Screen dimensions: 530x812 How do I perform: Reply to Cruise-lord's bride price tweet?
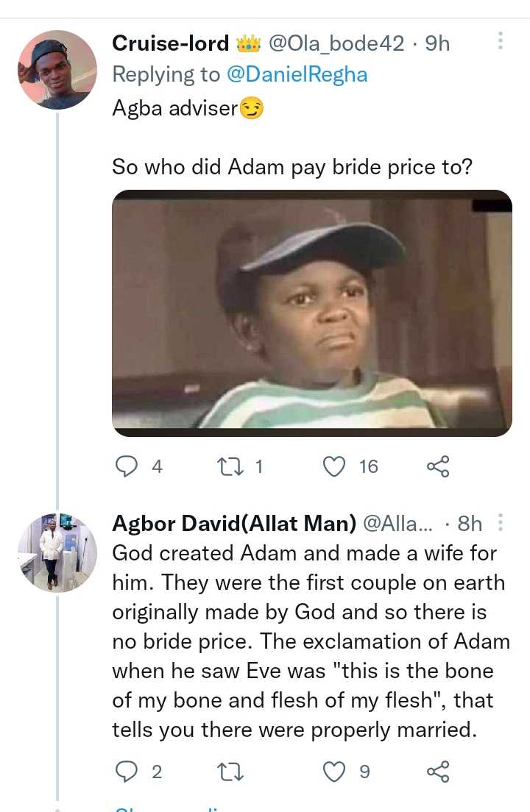[128, 466]
